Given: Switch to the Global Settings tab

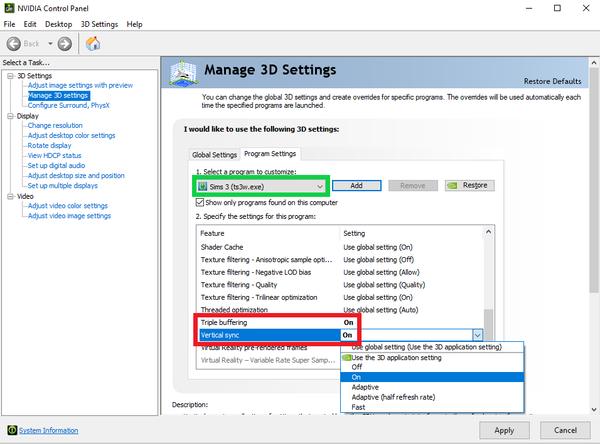Looking at the screenshot, I should [214, 154].
